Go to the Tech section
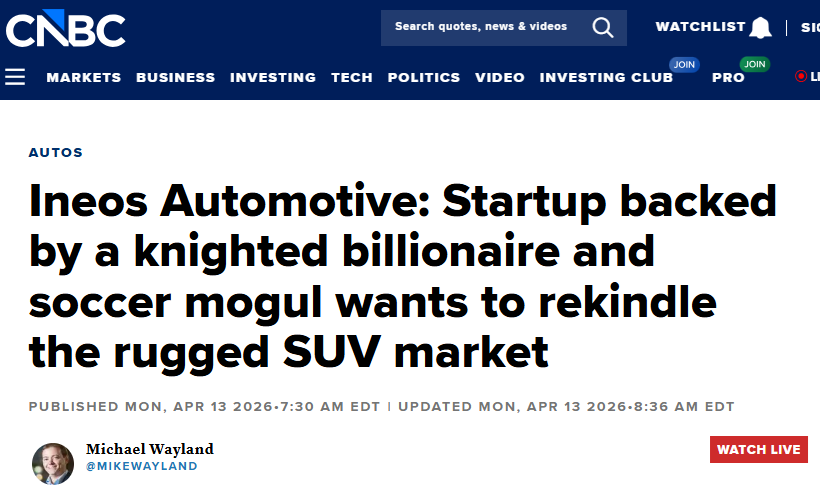Screen dimensions: 820x498 pyautogui.click(x=352, y=77)
